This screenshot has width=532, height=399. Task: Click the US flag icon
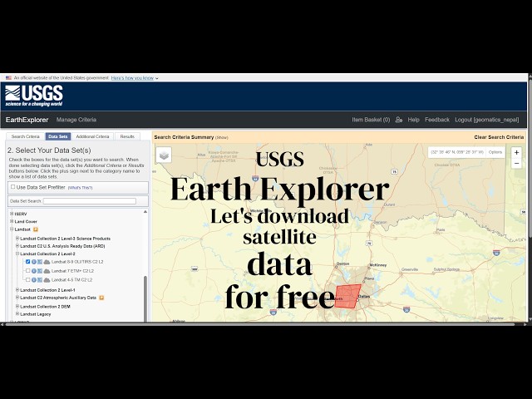tap(8, 78)
